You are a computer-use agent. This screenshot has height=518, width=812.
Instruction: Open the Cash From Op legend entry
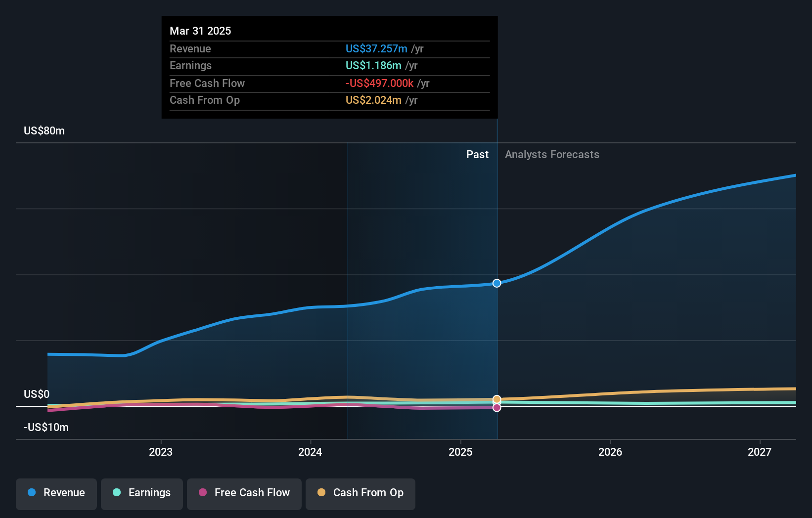[x=360, y=493]
